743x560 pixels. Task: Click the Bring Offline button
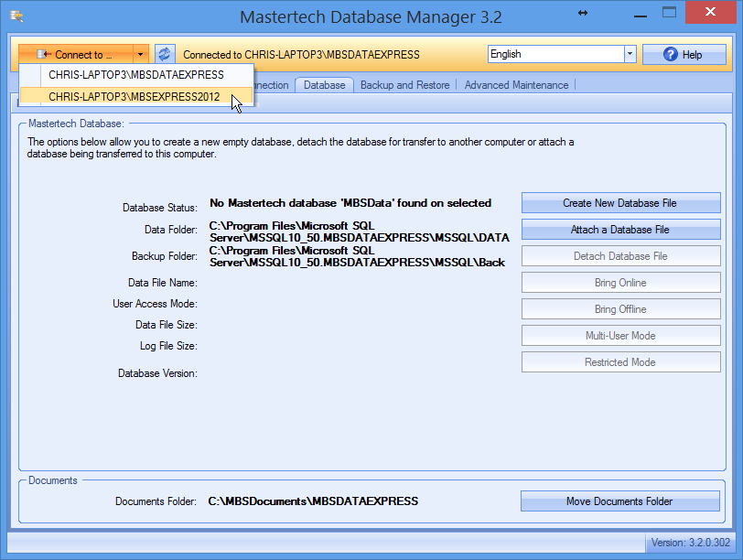tap(620, 309)
